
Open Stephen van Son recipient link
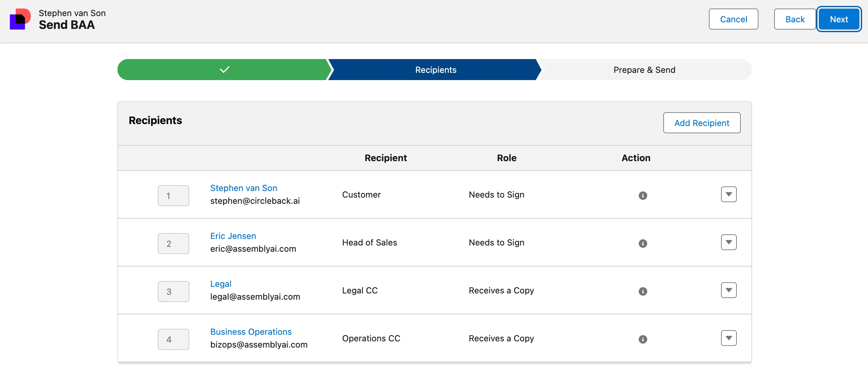tap(244, 188)
